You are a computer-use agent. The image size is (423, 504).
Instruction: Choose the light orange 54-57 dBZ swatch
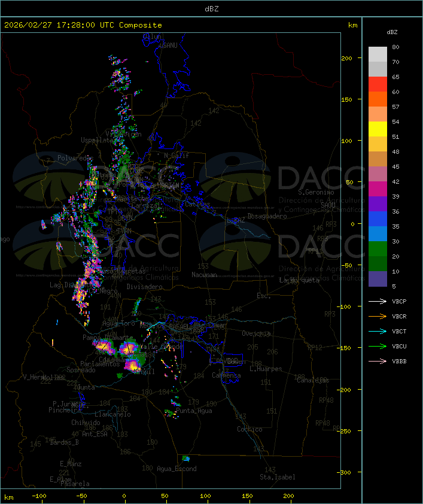pos(378,114)
